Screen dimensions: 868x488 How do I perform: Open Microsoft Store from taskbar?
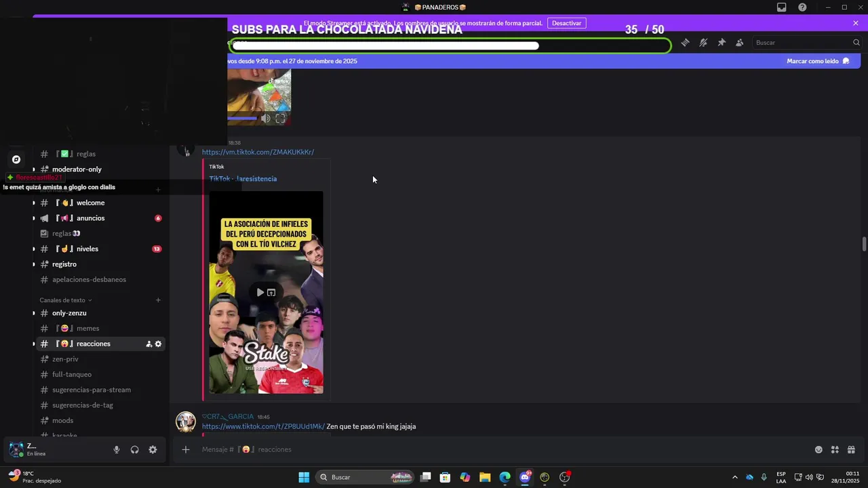tap(445, 477)
